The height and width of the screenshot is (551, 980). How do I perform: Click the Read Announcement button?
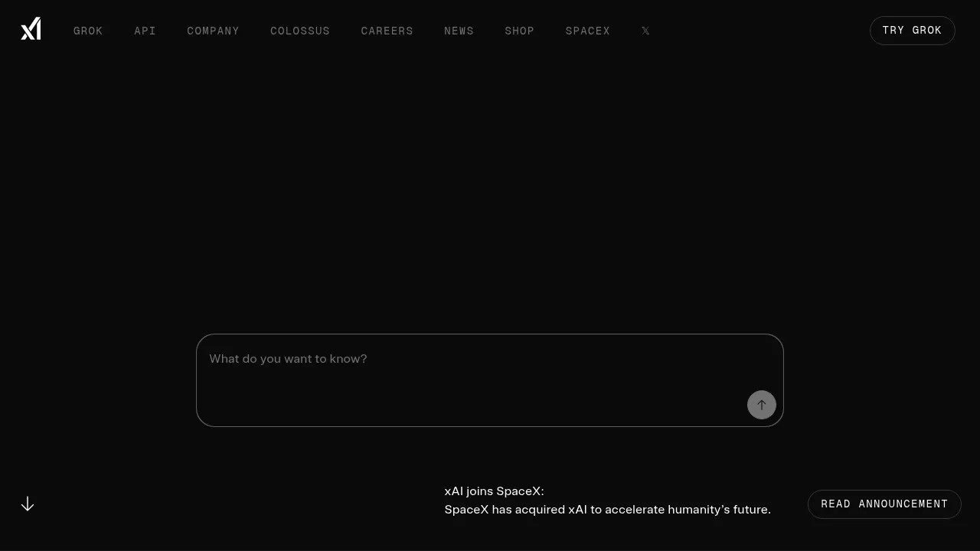[x=884, y=504]
